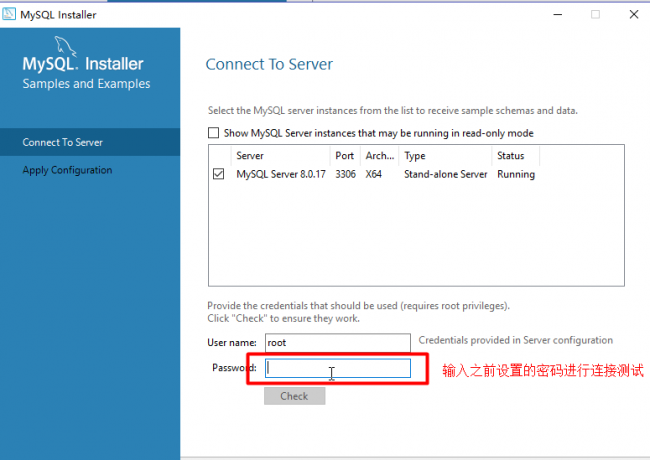
Task: Click architecture value X64
Action: pos(374,174)
